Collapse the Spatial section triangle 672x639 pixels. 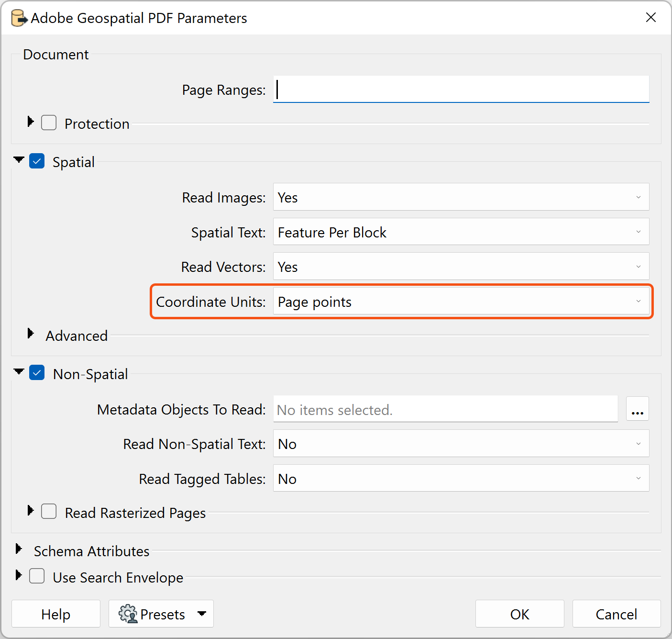(19, 160)
